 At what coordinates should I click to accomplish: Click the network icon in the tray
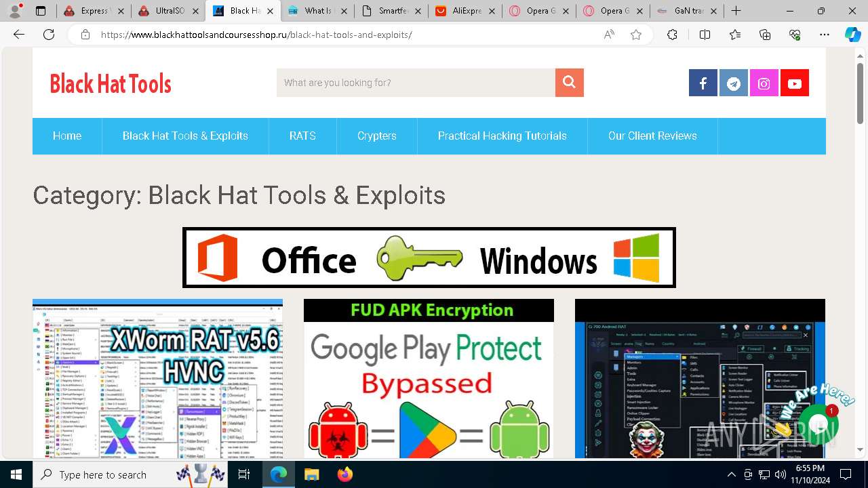(x=764, y=474)
